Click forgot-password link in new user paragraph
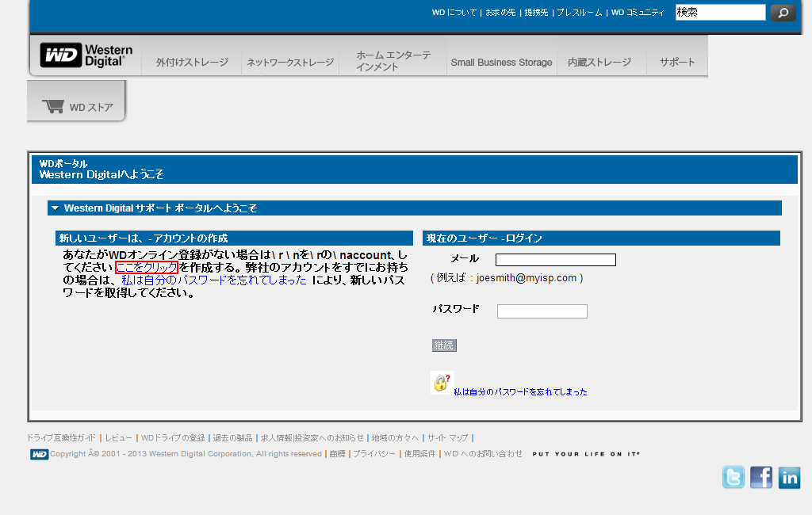This screenshot has width=812, height=515. 214,280
